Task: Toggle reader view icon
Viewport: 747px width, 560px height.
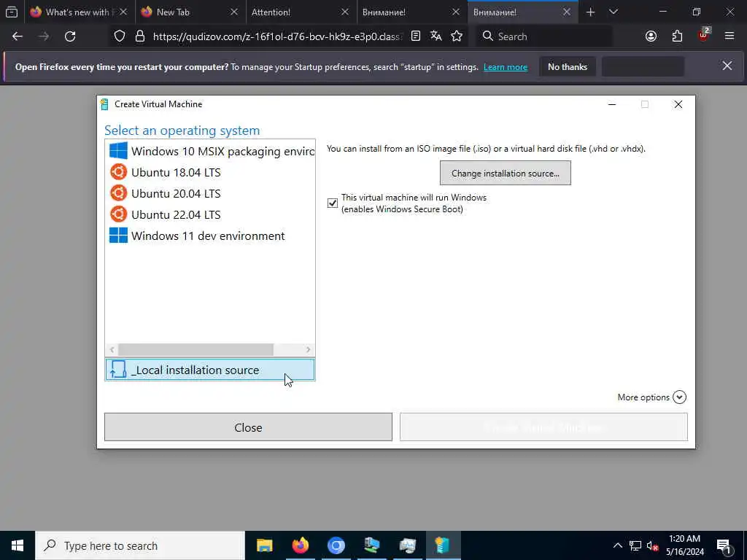Action: (415, 36)
